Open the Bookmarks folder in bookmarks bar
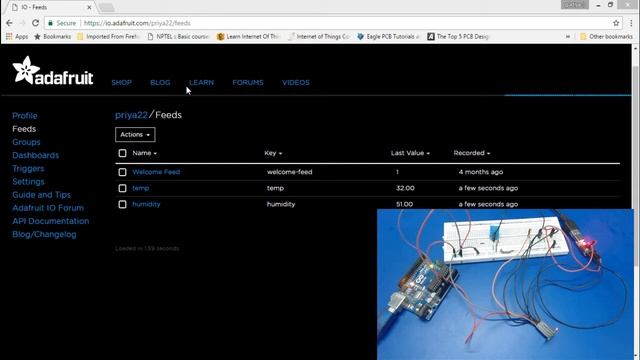Viewport: 640px width, 360px height. click(x=52, y=37)
